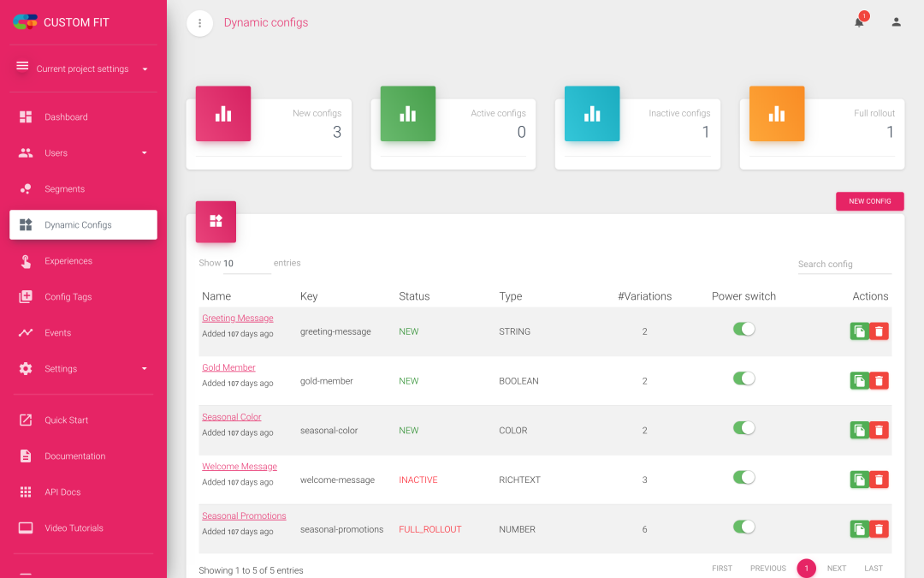The image size is (924, 578).
Task: Open Segments in the sidebar
Action: [x=83, y=188]
